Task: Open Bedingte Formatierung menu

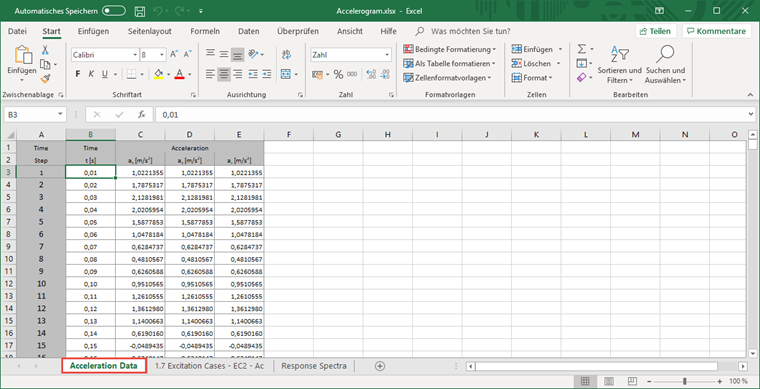Action: (x=449, y=49)
